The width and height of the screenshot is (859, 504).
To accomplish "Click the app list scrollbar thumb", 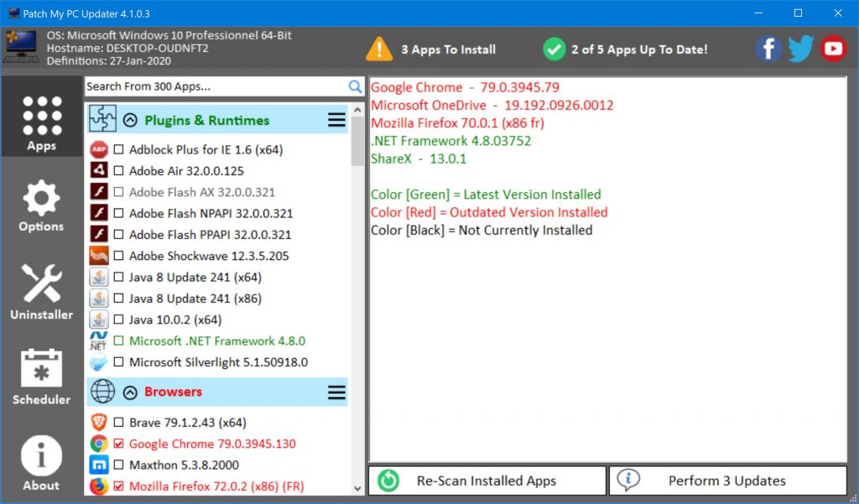I will [x=357, y=141].
